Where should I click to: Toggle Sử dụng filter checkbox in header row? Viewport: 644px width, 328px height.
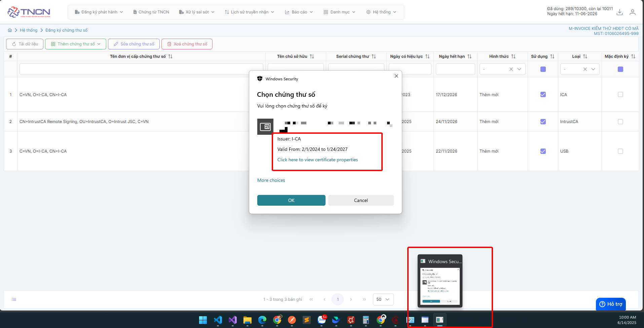point(543,69)
